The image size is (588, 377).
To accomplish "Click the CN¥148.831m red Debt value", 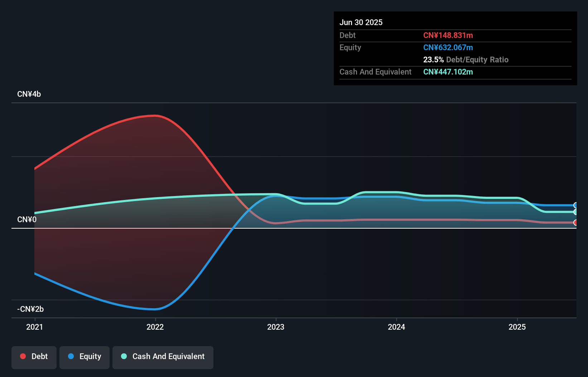I will coord(448,35).
